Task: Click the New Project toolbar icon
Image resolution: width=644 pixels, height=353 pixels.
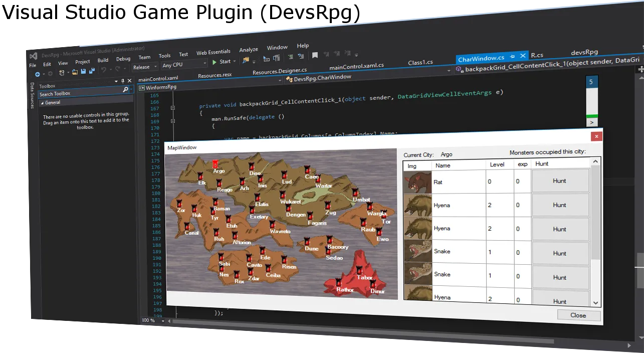Action: point(61,73)
